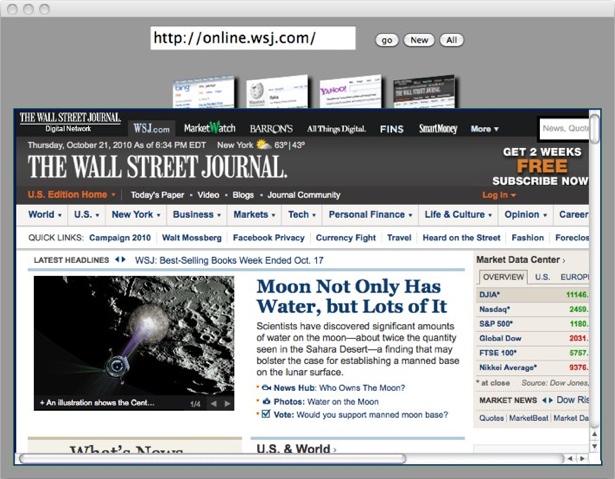Click the horizontal scrollbar thumb

pos(212,458)
